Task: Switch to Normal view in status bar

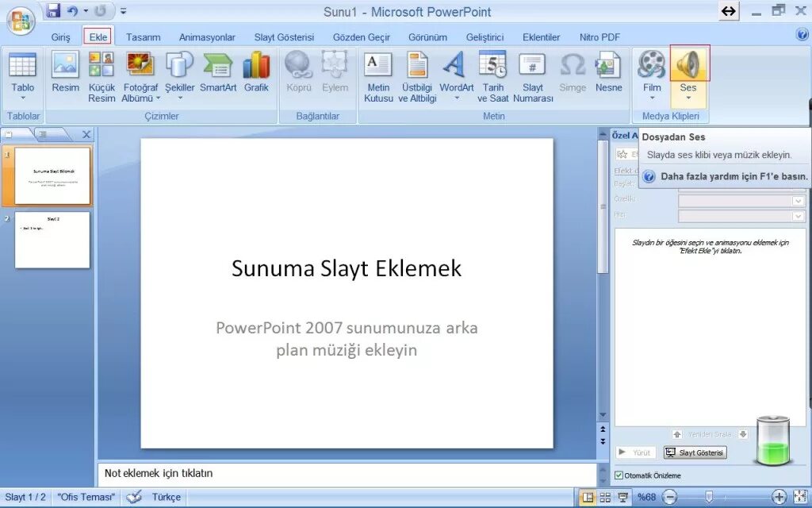Action: click(588, 498)
